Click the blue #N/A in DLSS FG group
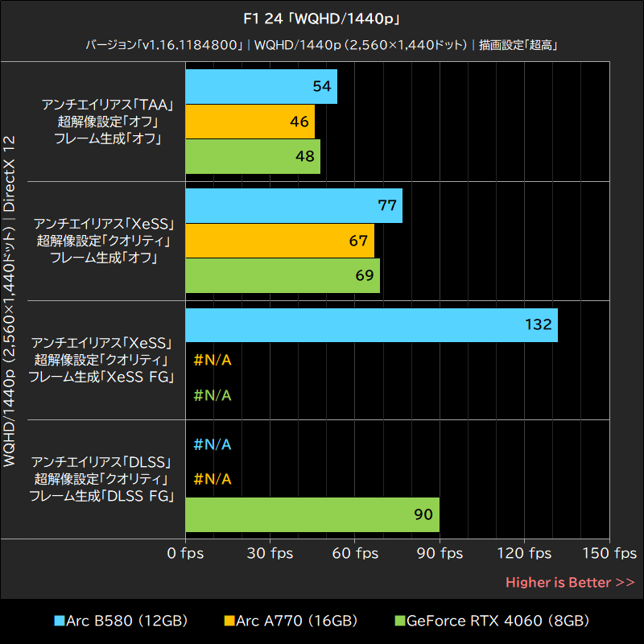This screenshot has width=644, height=644. (213, 444)
